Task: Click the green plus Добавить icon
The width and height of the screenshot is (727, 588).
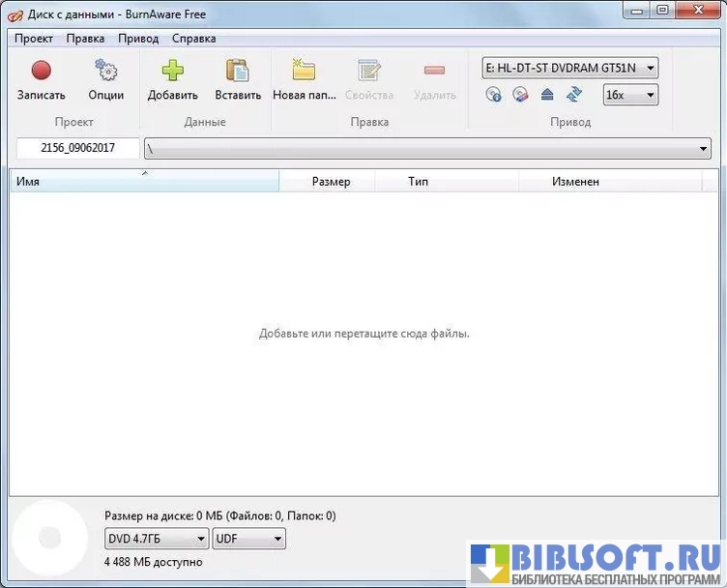Action: pyautogui.click(x=172, y=72)
